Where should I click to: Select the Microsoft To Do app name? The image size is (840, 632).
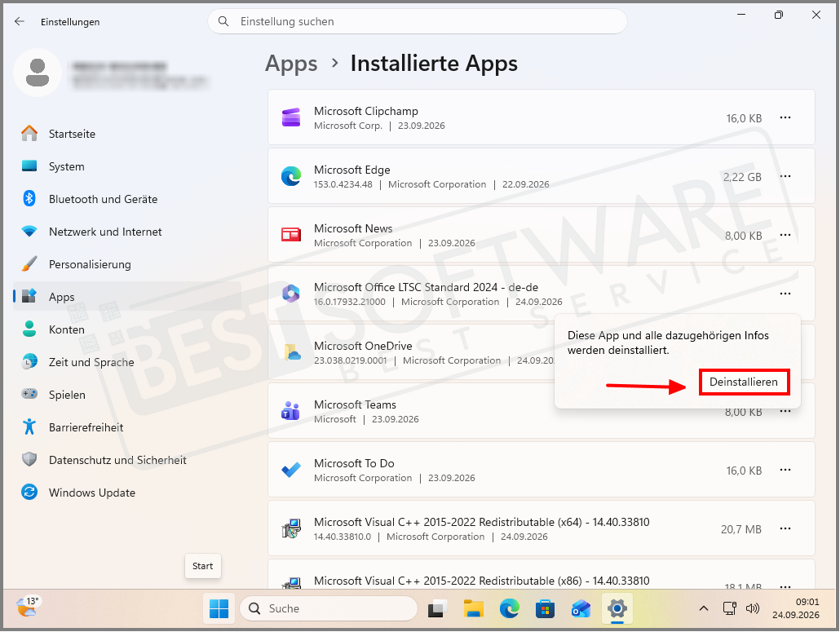click(354, 463)
